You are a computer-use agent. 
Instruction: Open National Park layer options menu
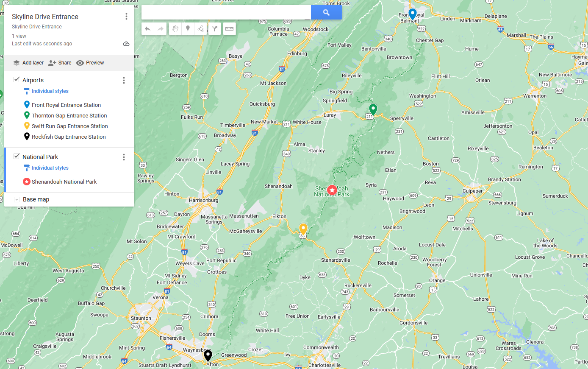coord(124,157)
